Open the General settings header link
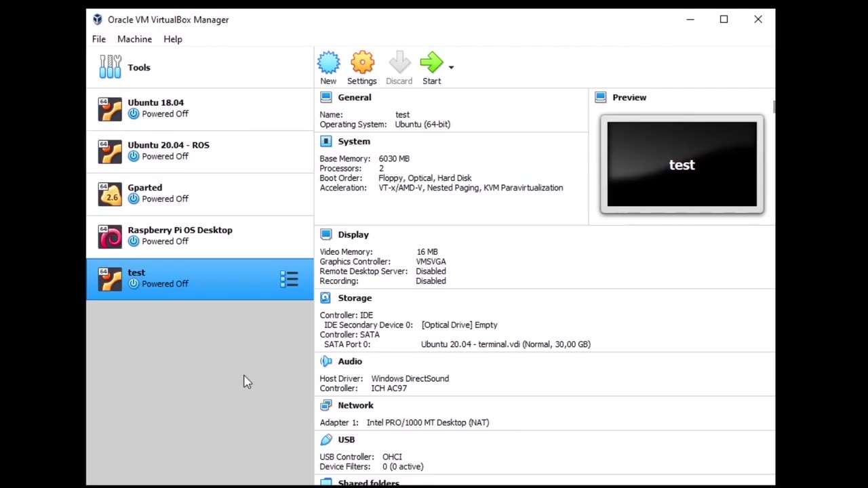 point(355,98)
